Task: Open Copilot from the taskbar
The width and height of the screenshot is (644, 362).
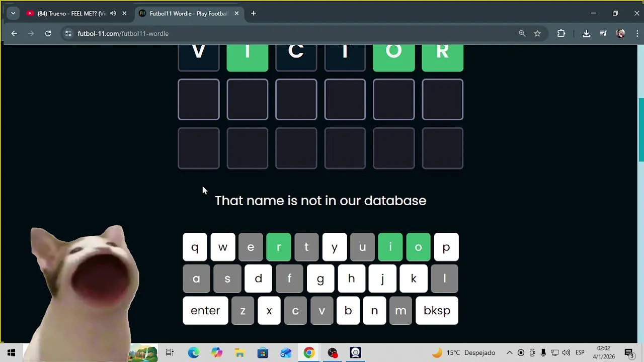Action: coord(217,352)
